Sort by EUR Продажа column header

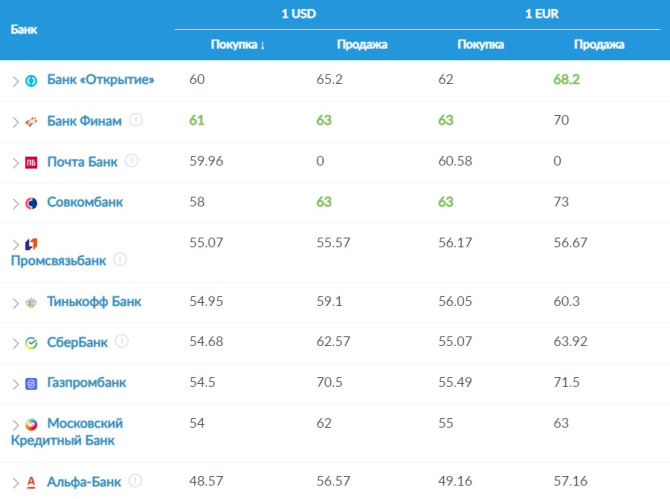tap(599, 45)
